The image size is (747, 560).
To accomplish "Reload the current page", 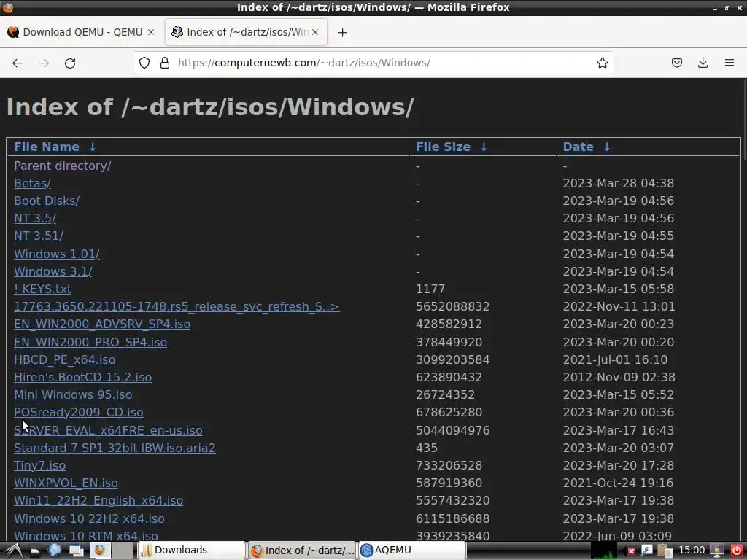I will click(x=70, y=63).
